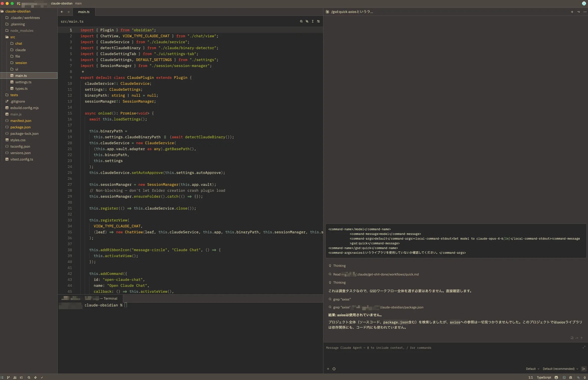
Task: Open agent panel options menu icon
Action: [579, 12]
